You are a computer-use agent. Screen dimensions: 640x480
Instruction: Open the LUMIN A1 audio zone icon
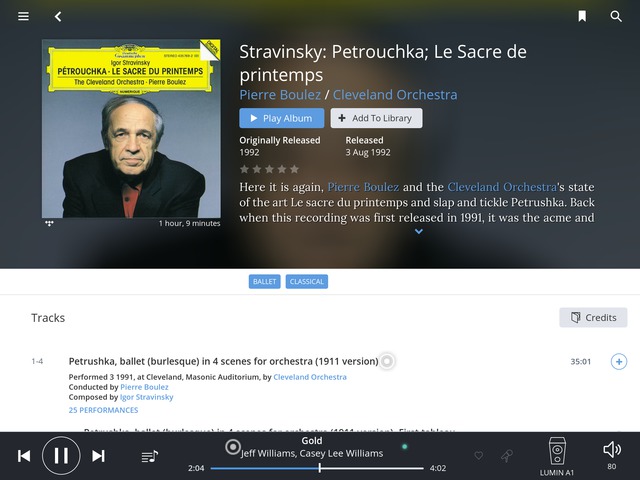coord(557,451)
